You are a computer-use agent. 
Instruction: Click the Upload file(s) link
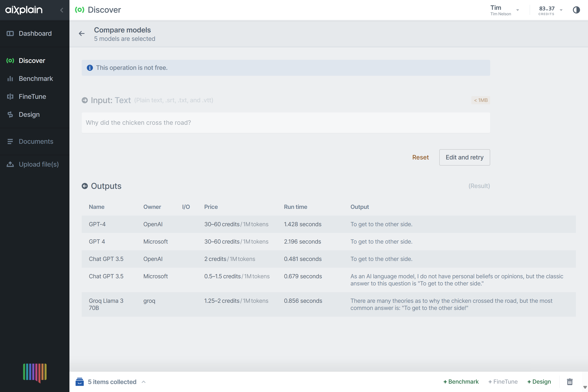point(39,164)
